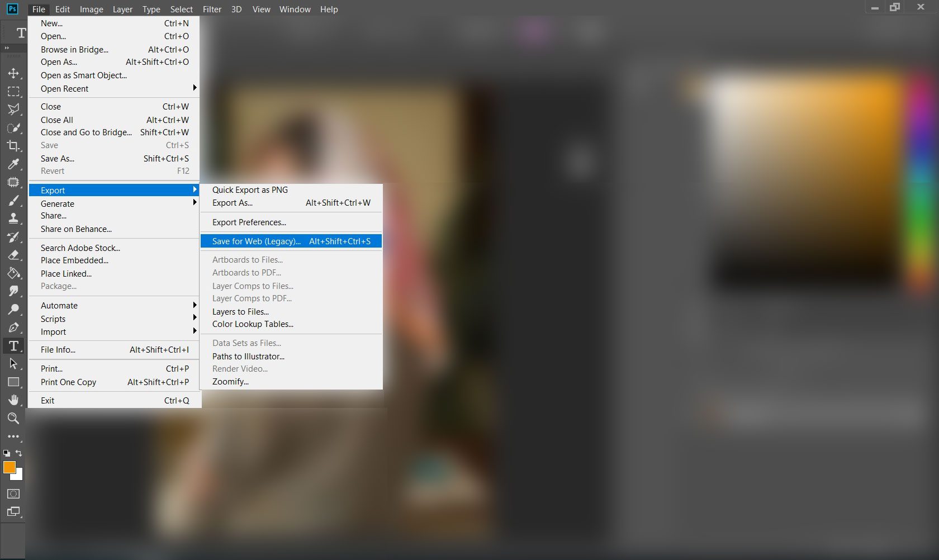Screen dimensions: 939x560
Task: Open the Type menu
Action: point(151,9)
